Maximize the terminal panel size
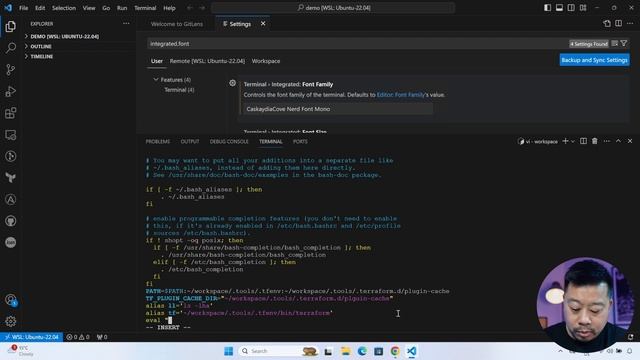 (x=618, y=141)
